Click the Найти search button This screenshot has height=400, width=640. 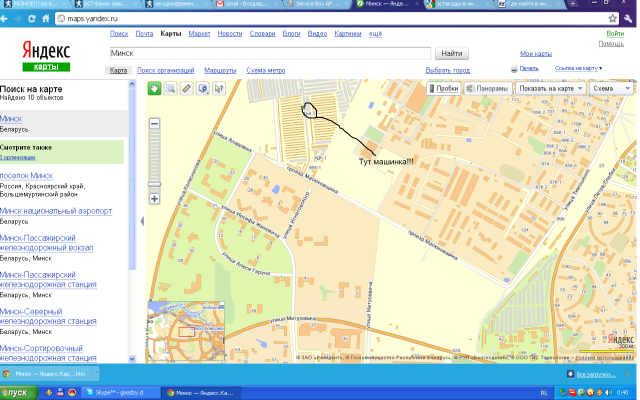[x=451, y=52]
